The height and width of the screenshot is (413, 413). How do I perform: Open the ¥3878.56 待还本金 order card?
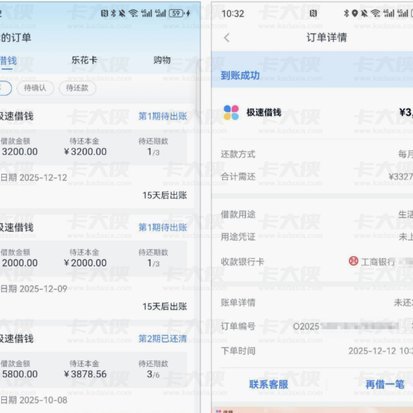tap(93, 370)
